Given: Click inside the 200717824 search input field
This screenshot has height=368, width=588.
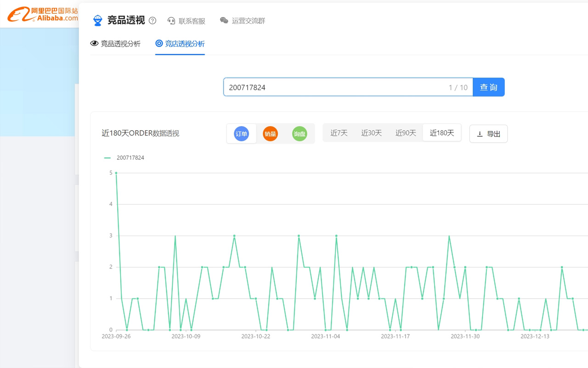Looking at the screenshot, I should (322, 87).
